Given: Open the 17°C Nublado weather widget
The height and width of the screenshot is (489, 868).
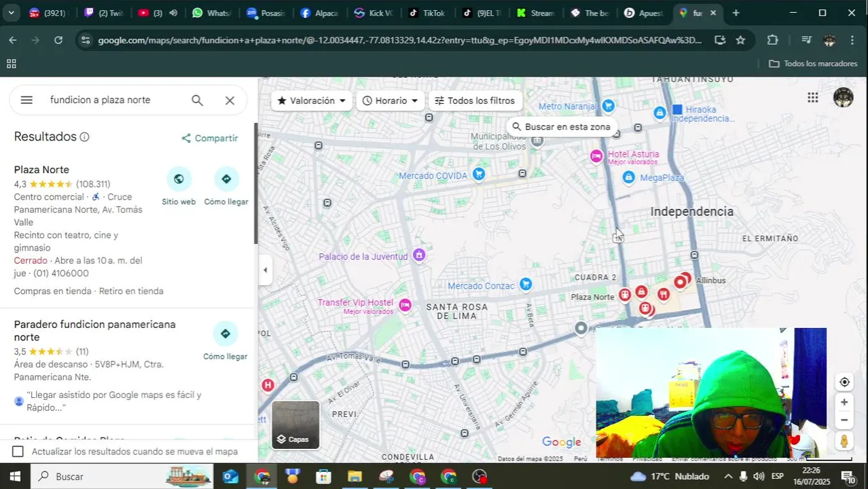Looking at the screenshot, I should [670, 476].
